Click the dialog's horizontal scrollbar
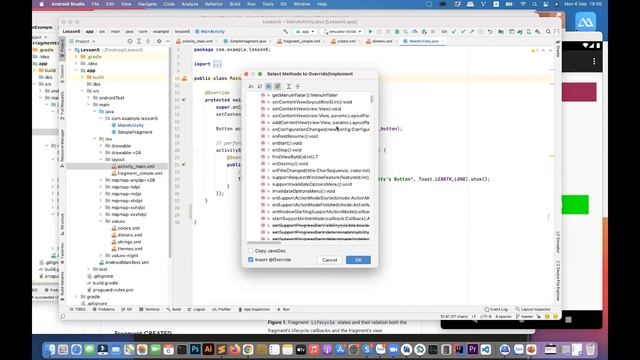Screen dimensions: 640x360 point(264,242)
